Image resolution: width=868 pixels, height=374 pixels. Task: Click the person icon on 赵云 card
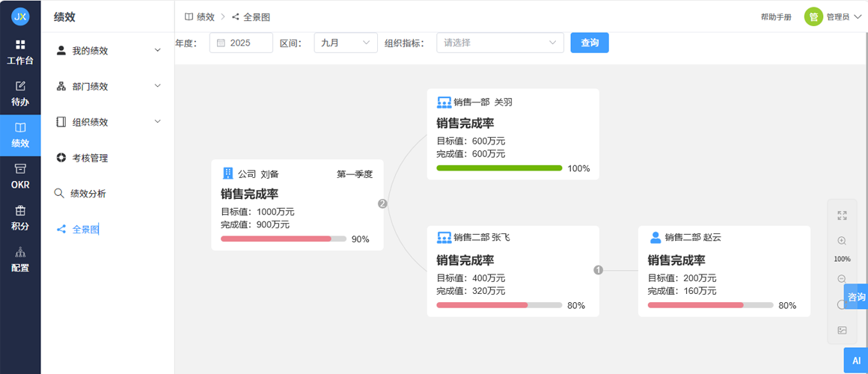[655, 237]
